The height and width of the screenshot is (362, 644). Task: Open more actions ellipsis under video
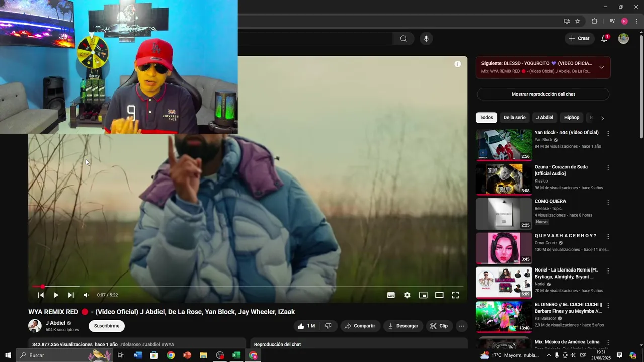(462, 326)
